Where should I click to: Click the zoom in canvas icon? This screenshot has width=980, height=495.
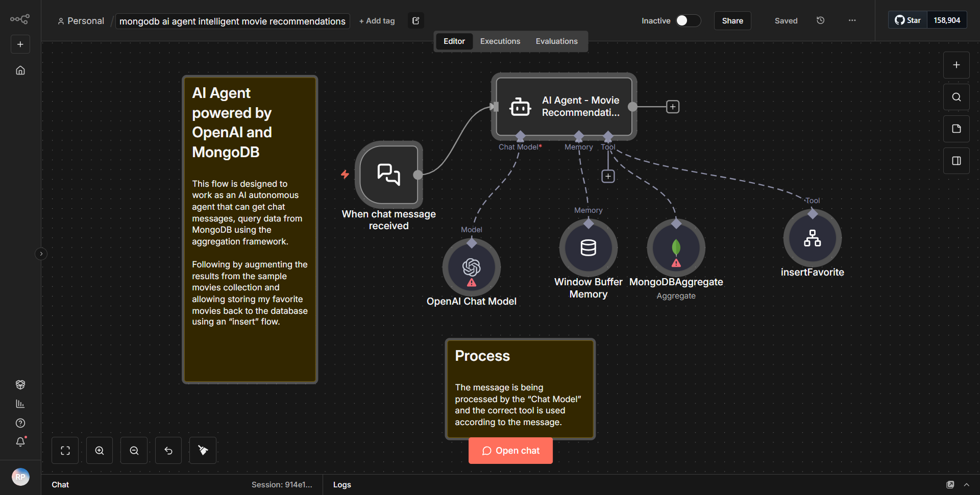pos(100,451)
